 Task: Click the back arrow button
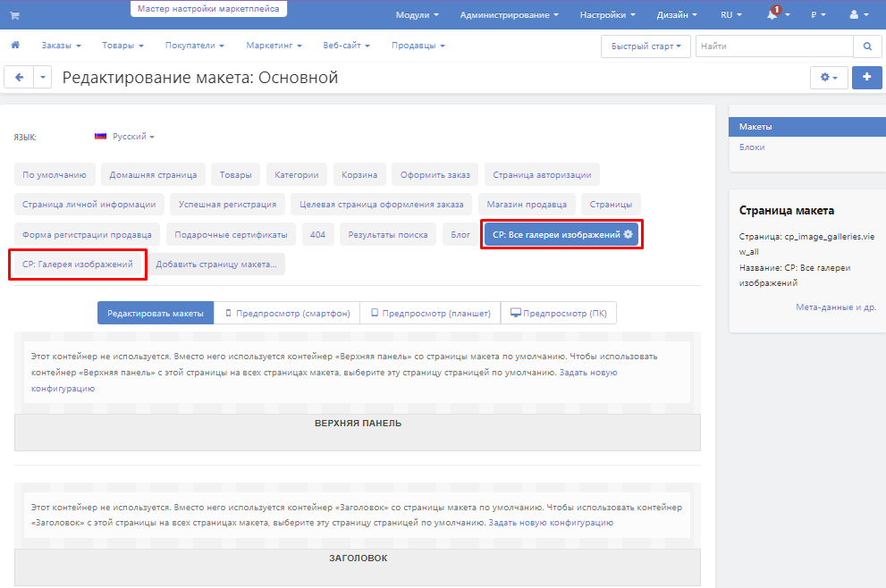click(19, 78)
